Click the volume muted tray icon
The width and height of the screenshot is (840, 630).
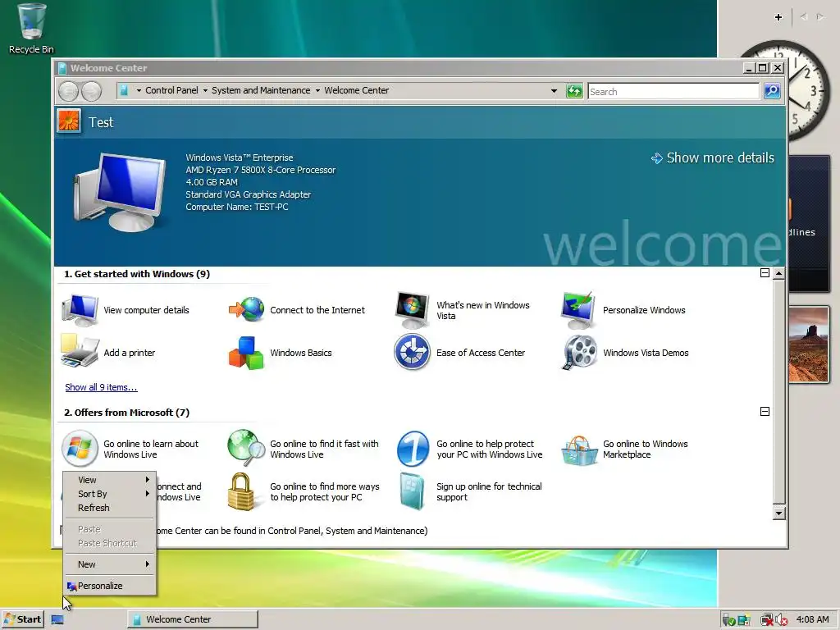coord(781,620)
